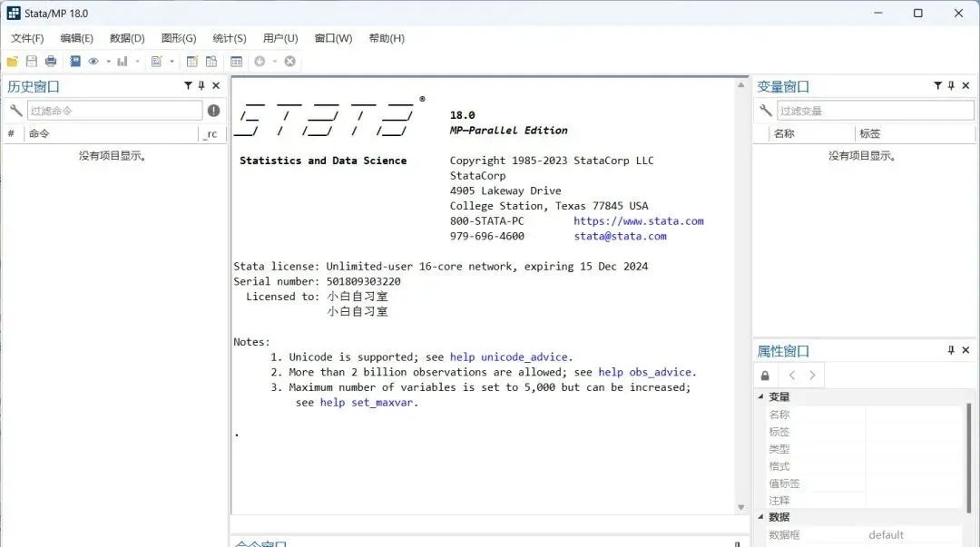Click the filter funnel icon in 变量窗口
This screenshot has width=980, height=547.
[x=937, y=85]
